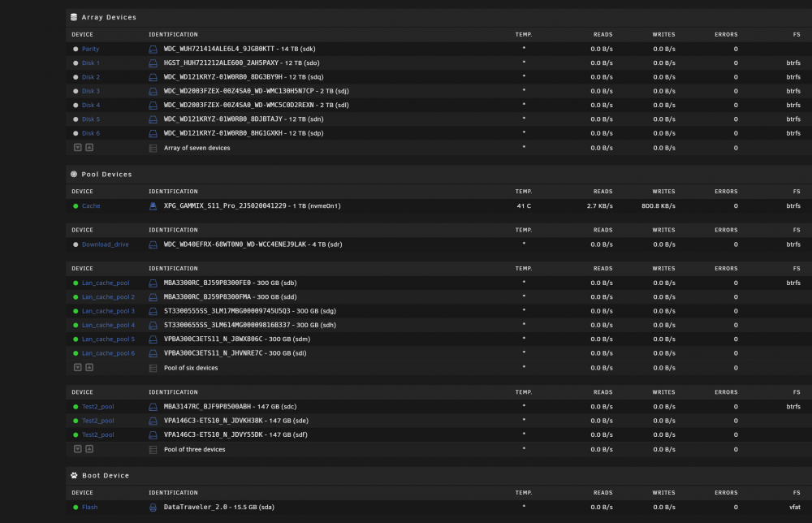Click the drive icon for Disk 3 row
The width and height of the screenshot is (812, 523).
153,91
